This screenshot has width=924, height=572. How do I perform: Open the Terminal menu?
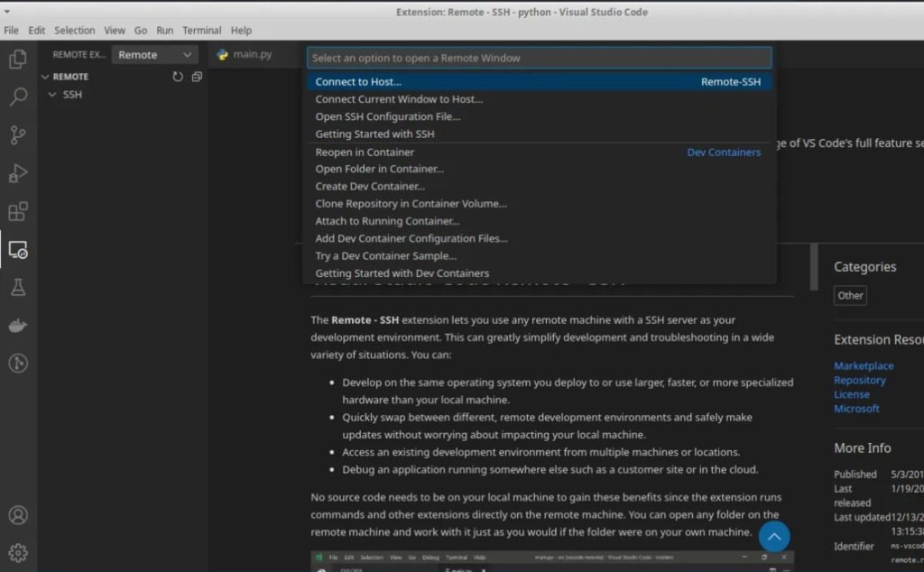(201, 30)
